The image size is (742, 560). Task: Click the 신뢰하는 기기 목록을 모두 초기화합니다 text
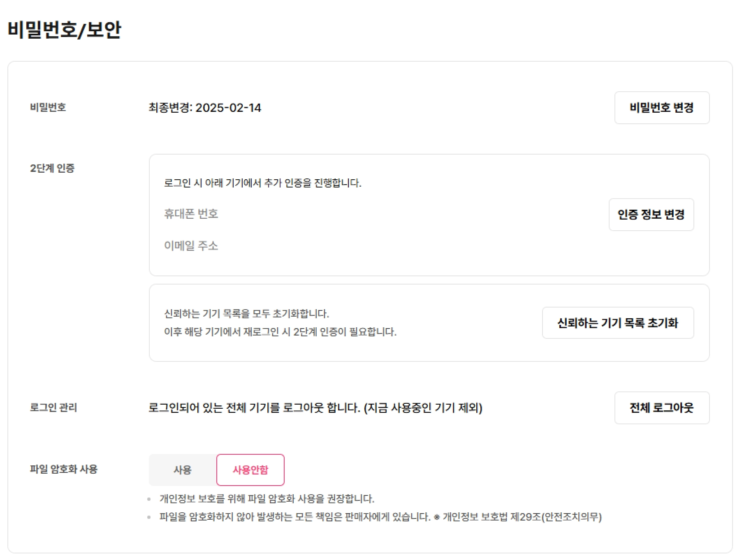(x=247, y=314)
